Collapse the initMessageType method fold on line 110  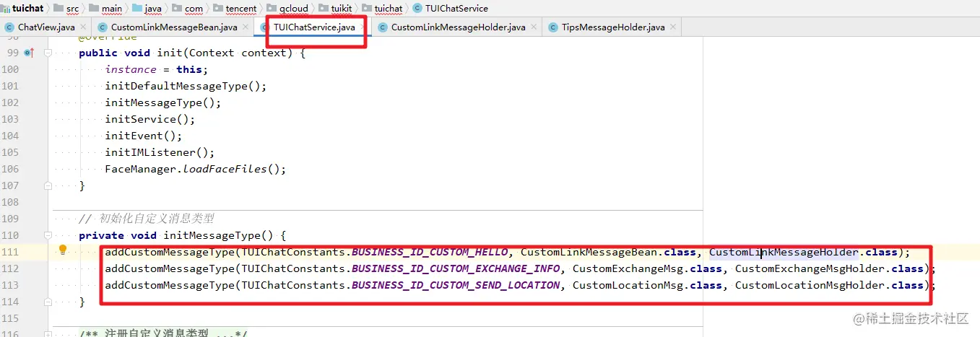click(x=48, y=235)
